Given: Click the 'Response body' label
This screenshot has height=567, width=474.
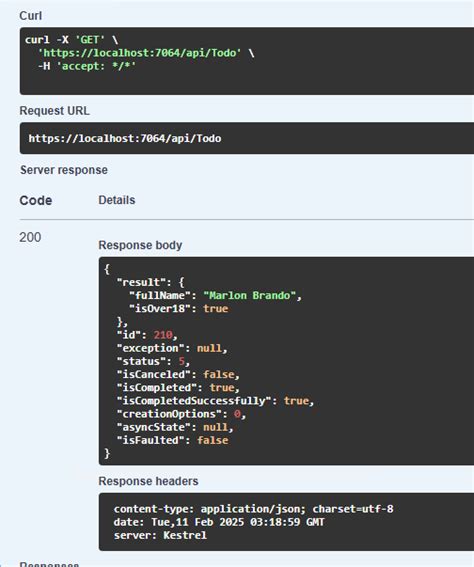Looking at the screenshot, I should (x=140, y=245).
